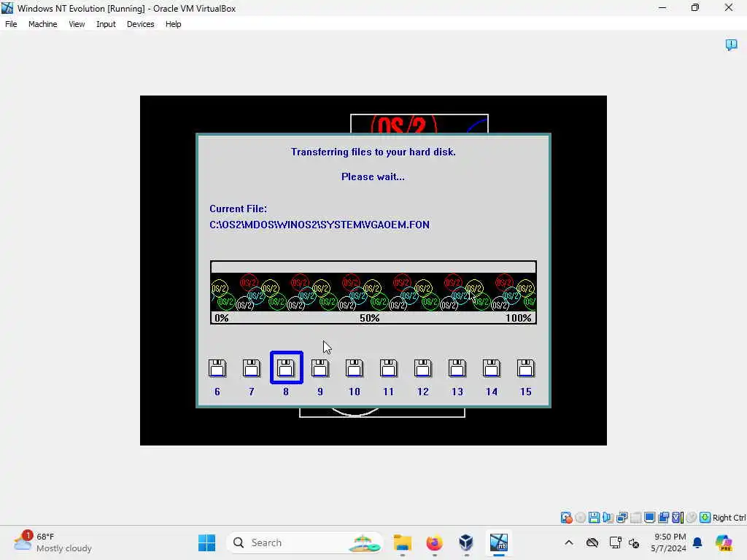
Task: Open the Windows Start menu
Action: pyautogui.click(x=206, y=542)
